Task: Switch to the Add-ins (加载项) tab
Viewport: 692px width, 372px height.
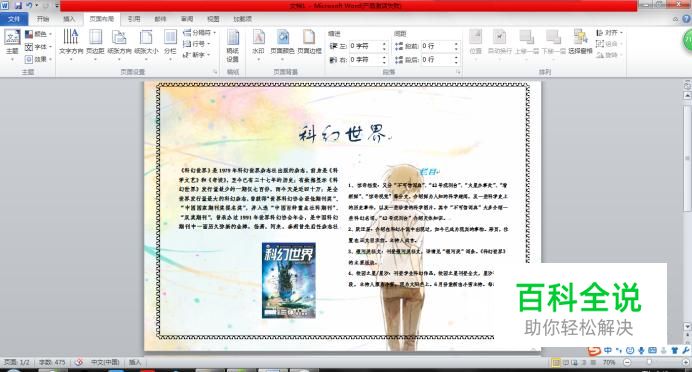Action: point(242,19)
